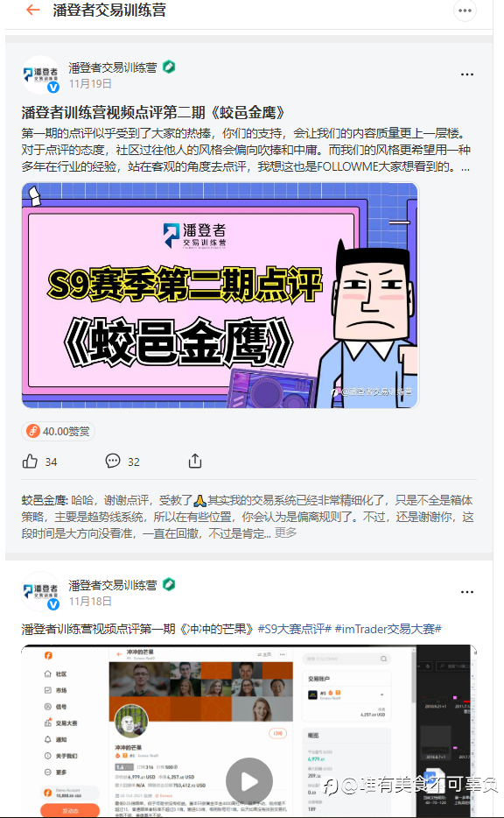This screenshot has width=504, height=818.
Task: Open options menu for November 19 post
Action: (x=467, y=74)
